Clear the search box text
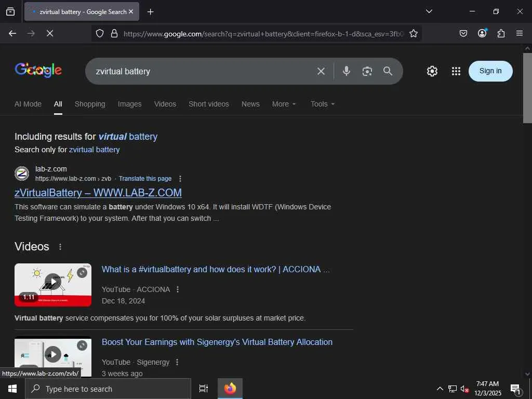The height and width of the screenshot is (399, 532). tap(321, 71)
